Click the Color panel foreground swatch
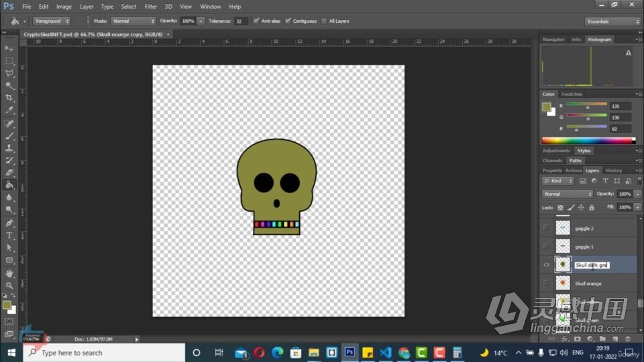 click(546, 107)
